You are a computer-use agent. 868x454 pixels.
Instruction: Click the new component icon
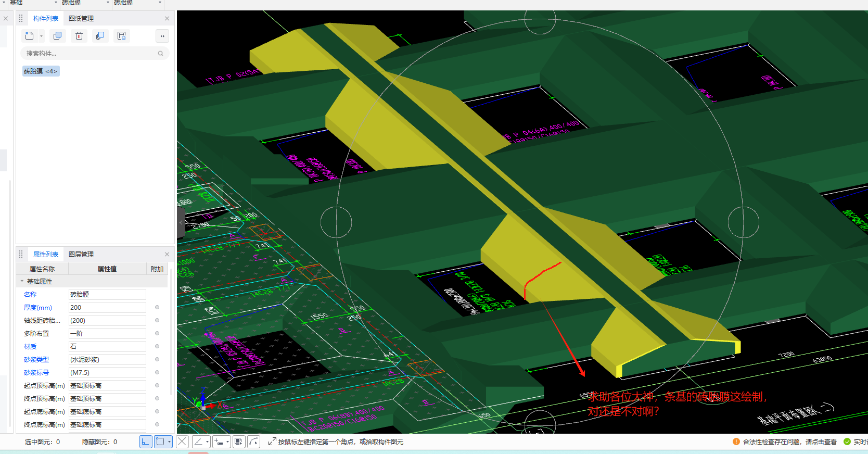(30, 36)
